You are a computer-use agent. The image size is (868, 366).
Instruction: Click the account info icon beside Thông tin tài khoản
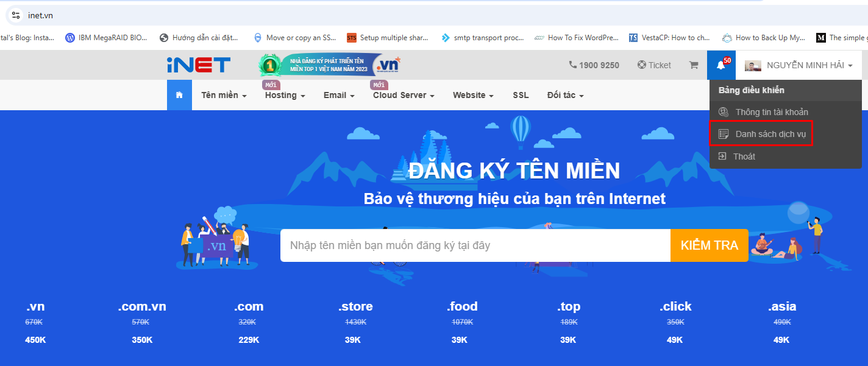[x=723, y=111]
